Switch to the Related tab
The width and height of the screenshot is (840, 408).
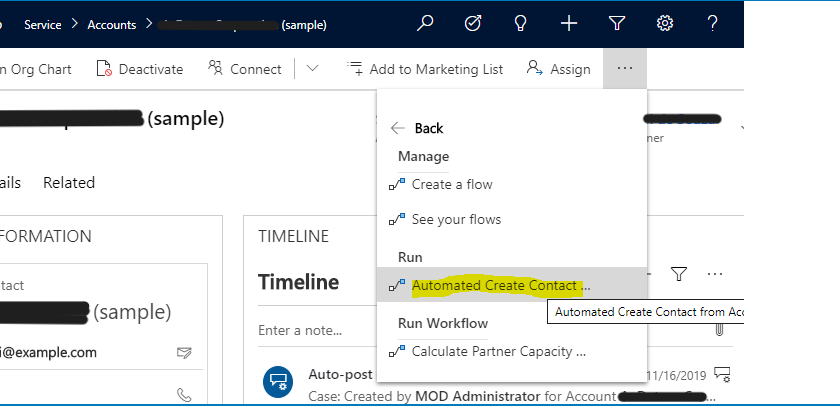coord(69,182)
